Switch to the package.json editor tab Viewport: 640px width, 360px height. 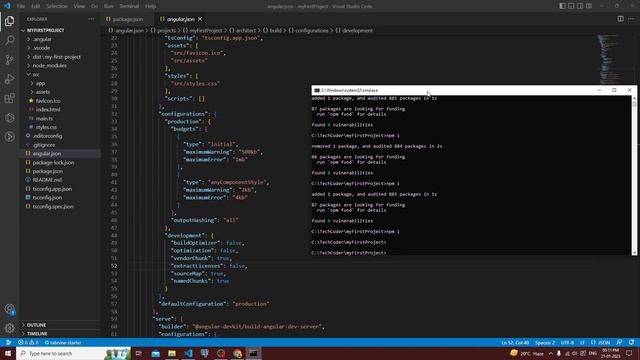click(x=128, y=19)
